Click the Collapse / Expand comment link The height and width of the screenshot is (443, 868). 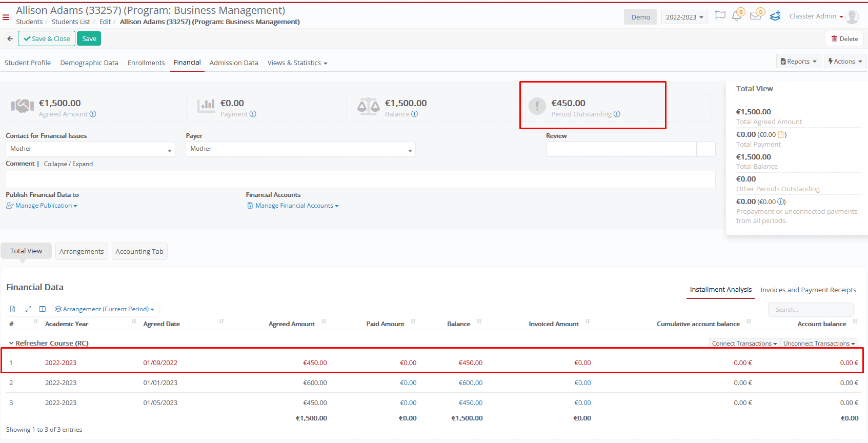(x=68, y=164)
